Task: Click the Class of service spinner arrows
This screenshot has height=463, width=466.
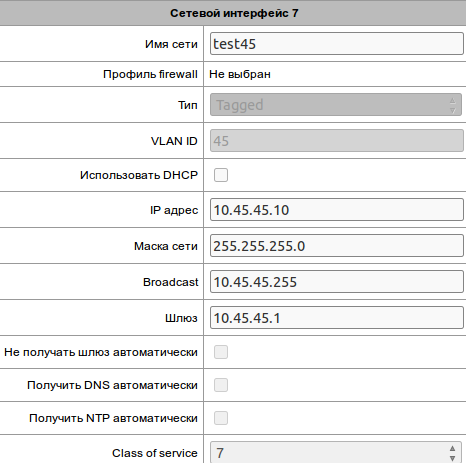Action: pyautogui.click(x=452, y=453)
